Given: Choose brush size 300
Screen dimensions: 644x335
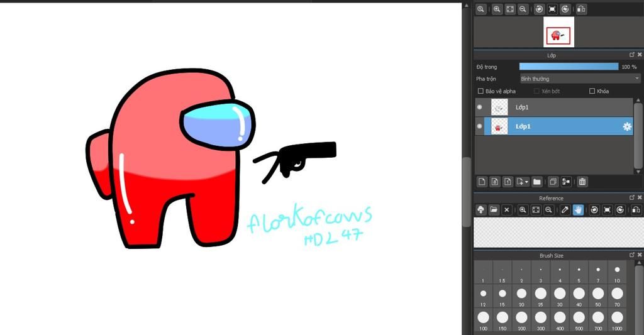Looking at the screenshot, I should click(x=540, y=320).
